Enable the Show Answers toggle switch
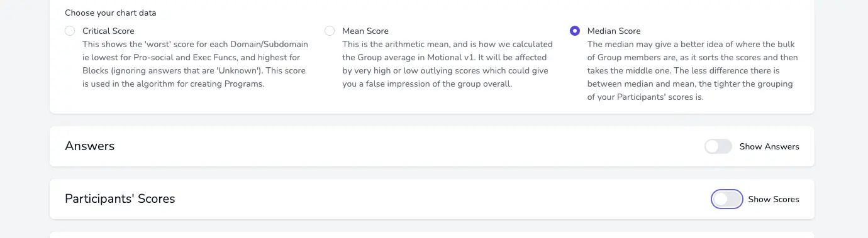 [718, 146]
